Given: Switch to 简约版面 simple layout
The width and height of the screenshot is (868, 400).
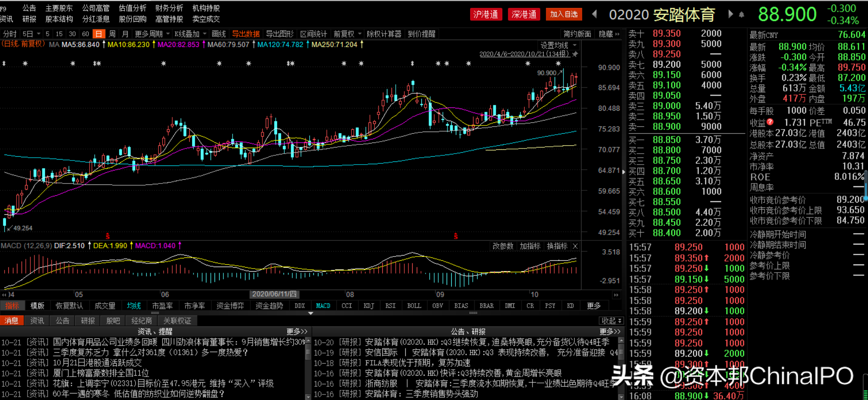Looking at the screenshot, I should point(578,34).
